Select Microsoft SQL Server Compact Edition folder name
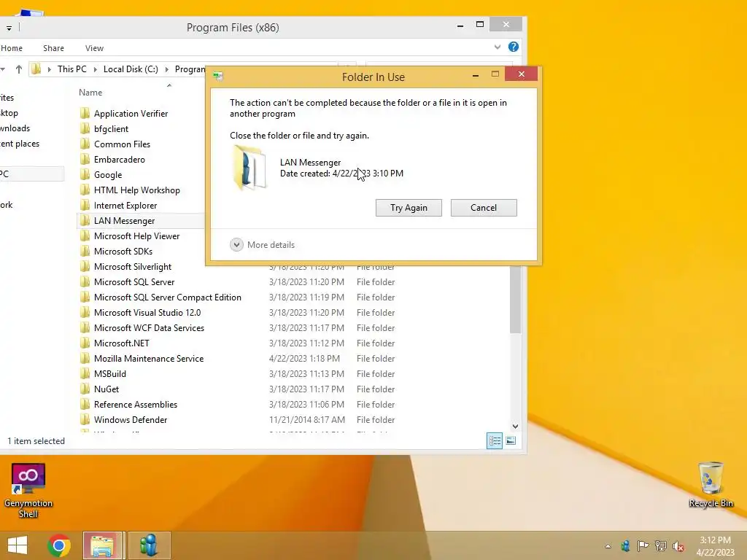Viewport: 747px width, 560px height. pos(168,297)
